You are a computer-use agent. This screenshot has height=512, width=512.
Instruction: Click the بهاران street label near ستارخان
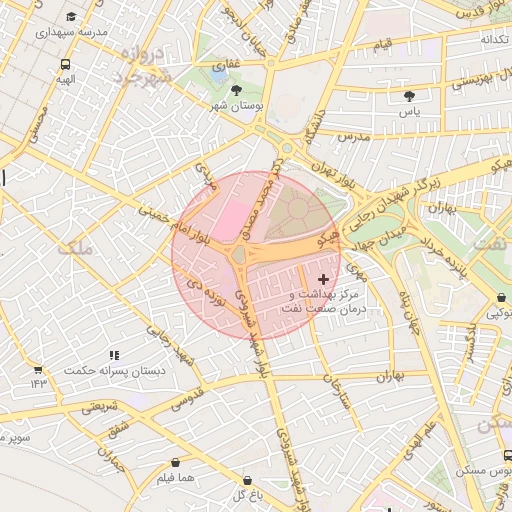[x=390, y=377]
